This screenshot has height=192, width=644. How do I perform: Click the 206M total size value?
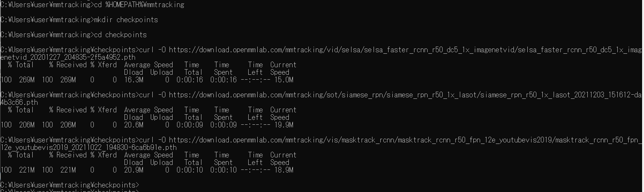(x=27, y=125)
